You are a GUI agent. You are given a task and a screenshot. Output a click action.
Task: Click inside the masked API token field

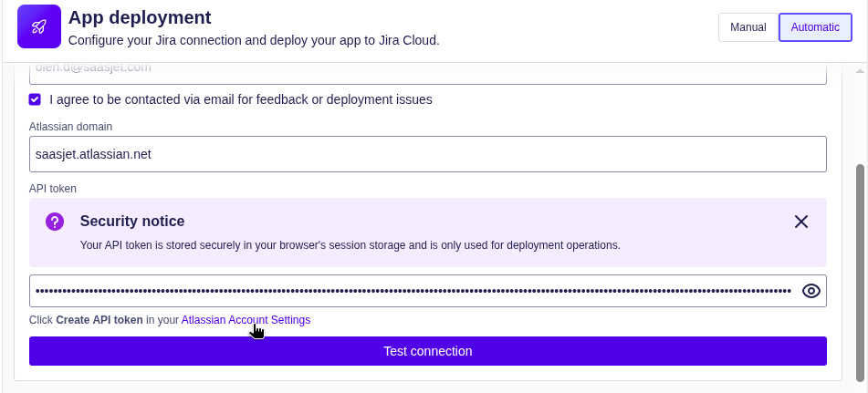tap(411, 291)
